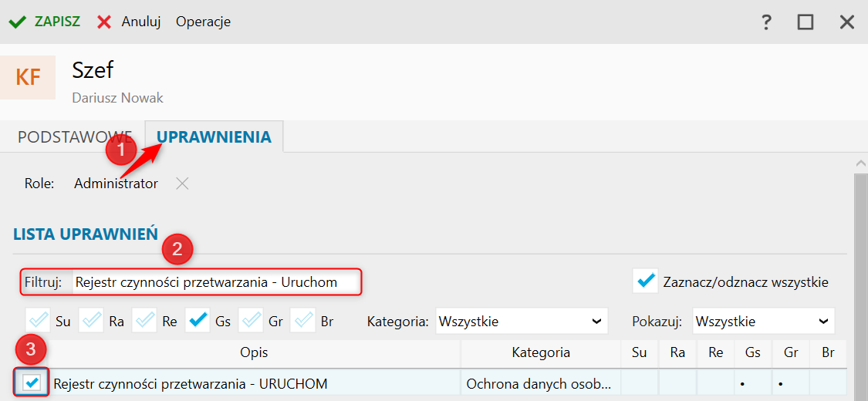
Task: Open help with the question mark icon
Action: tap(766, 22)
